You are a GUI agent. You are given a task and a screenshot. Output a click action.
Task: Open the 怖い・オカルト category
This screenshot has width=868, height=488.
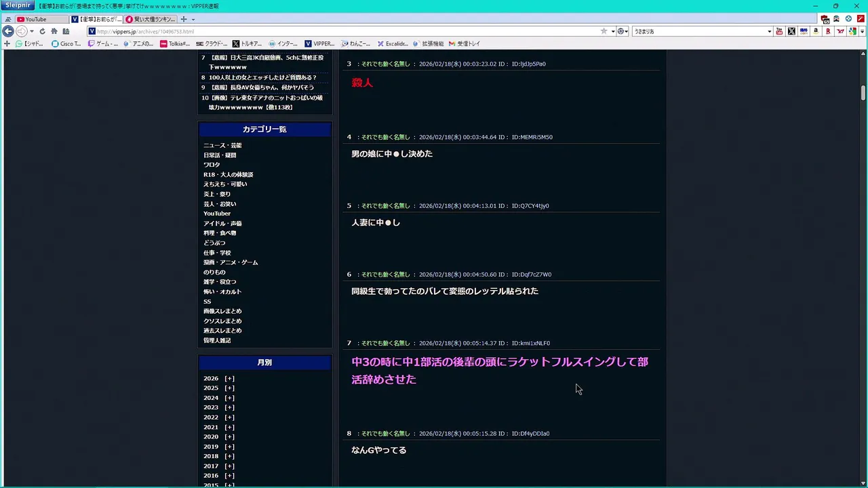pos(222,291)
